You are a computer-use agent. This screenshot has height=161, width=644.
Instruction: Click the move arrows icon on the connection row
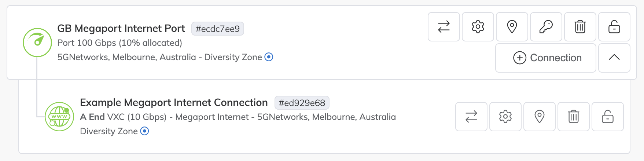pos(471,117)
